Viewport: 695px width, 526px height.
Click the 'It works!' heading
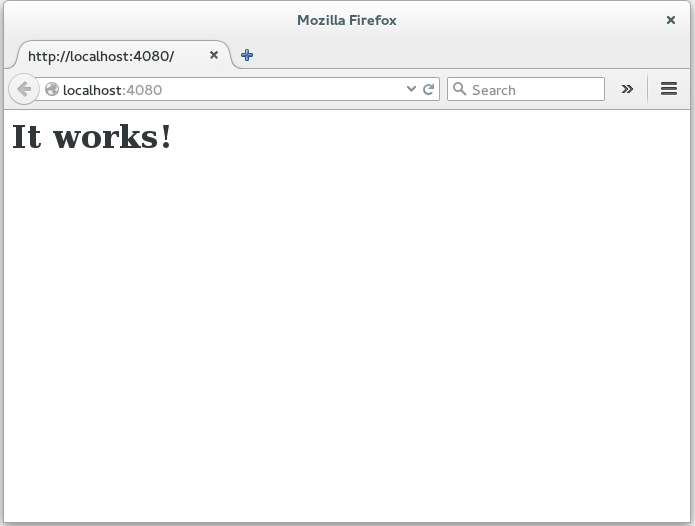click(91, 137)
